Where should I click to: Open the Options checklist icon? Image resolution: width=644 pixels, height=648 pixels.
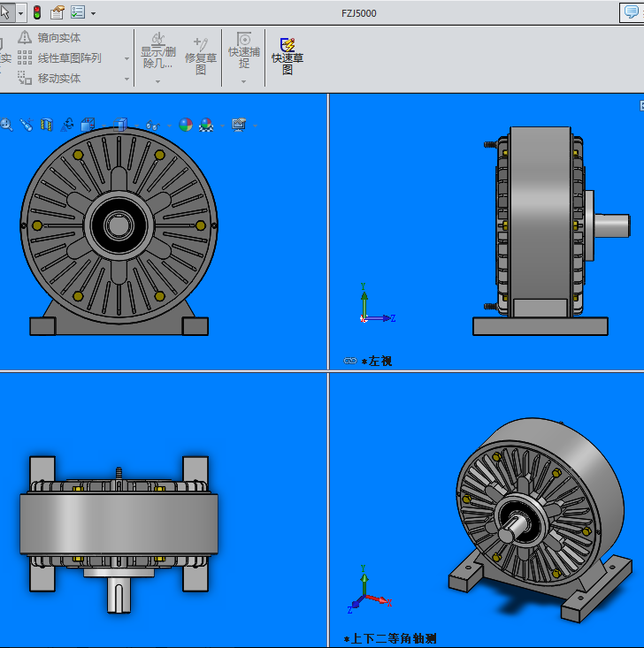(x=78, y=12)
